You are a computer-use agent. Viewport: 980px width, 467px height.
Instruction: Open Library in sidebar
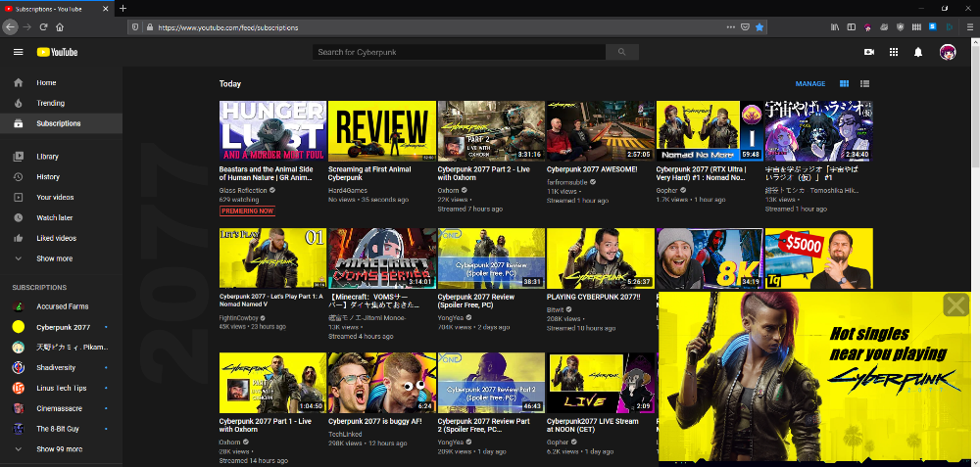61,156
